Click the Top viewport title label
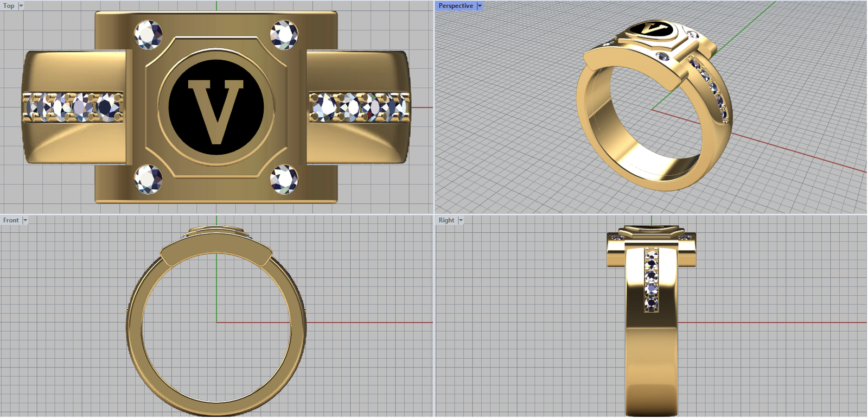The image size is (868, 419). pyautogui.click(x=9, y=6)
